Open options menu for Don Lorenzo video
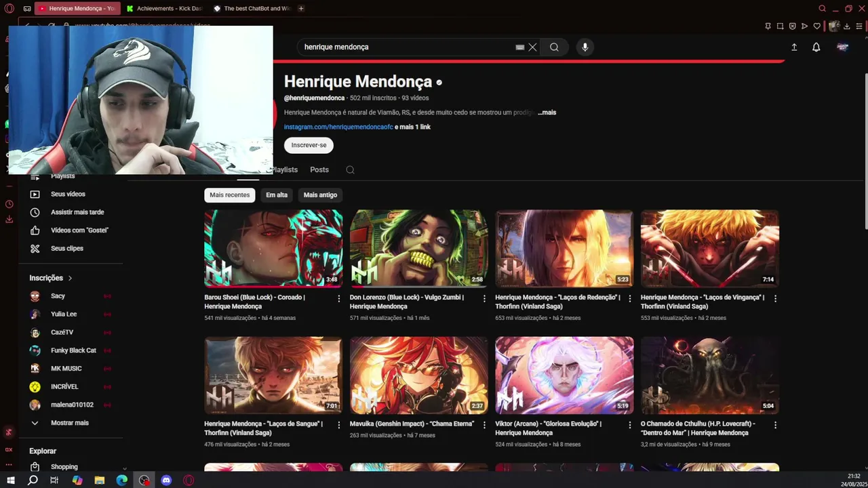 [x=484, y=298]
